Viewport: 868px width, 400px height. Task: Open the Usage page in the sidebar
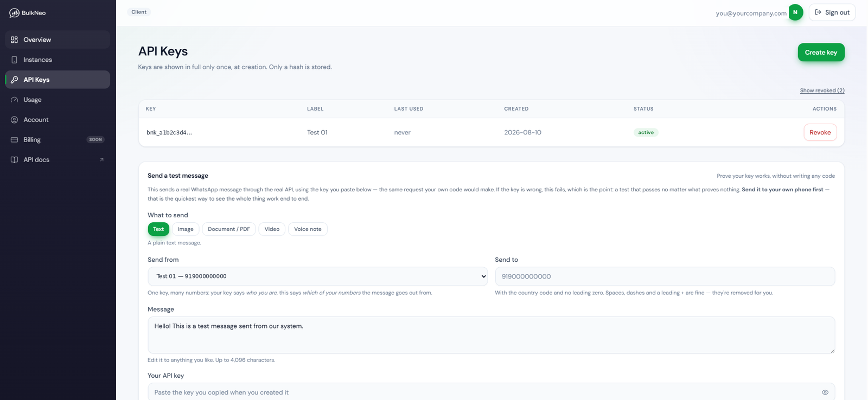pos(58,100)
